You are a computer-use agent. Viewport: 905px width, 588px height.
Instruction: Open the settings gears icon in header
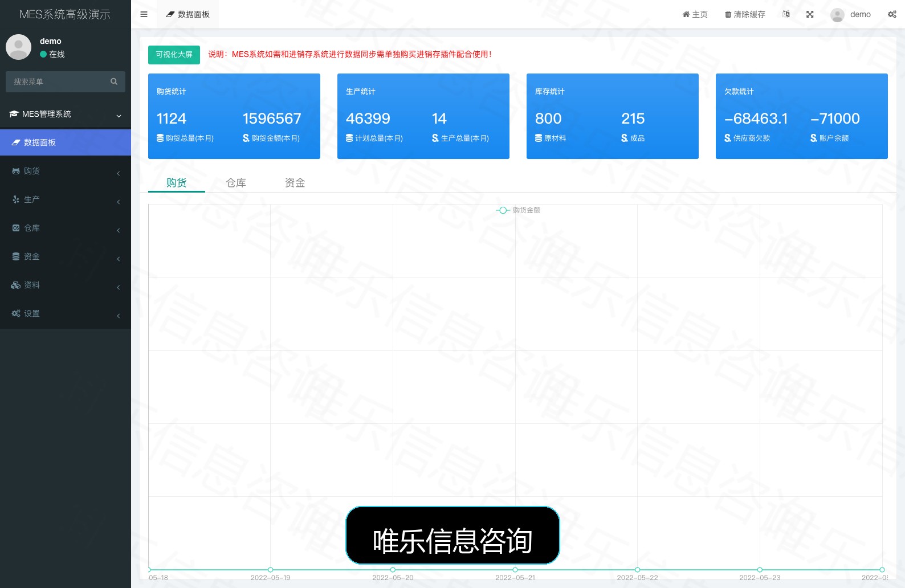point(892,14)
